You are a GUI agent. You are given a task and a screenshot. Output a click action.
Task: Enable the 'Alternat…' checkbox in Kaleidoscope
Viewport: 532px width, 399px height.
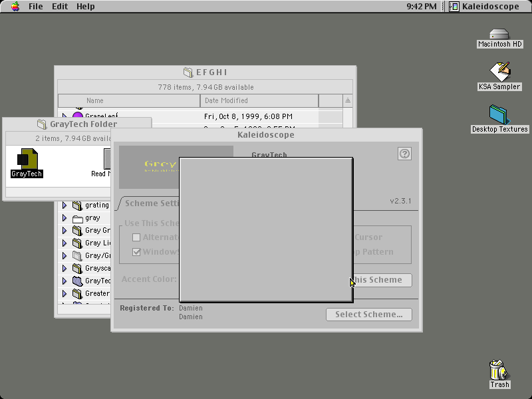click(136, 237)
